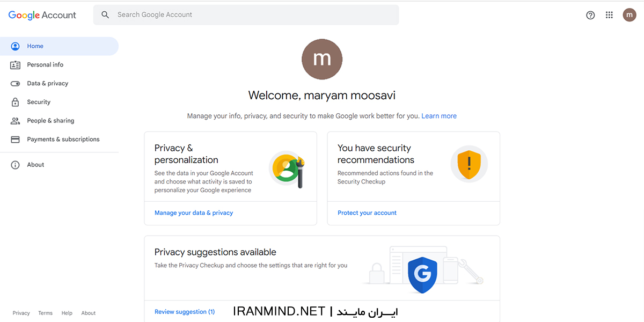Open the Help question mark icon
Viewport: 644px width, 322px height.
coord(590,15)
